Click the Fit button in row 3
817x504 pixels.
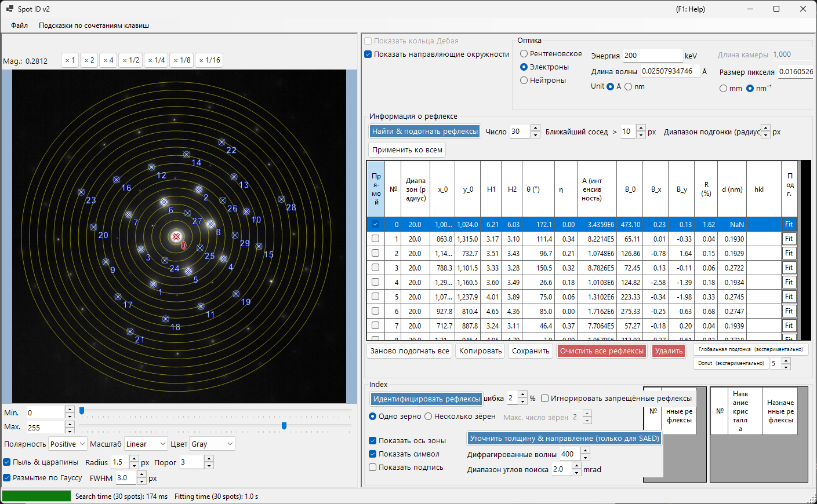coord(789,268)
